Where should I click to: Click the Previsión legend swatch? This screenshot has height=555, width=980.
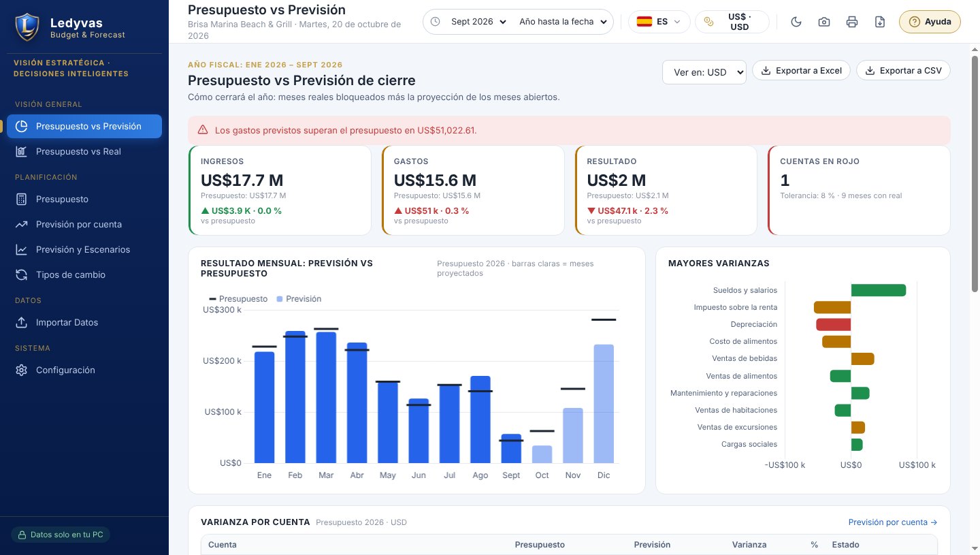280,299
